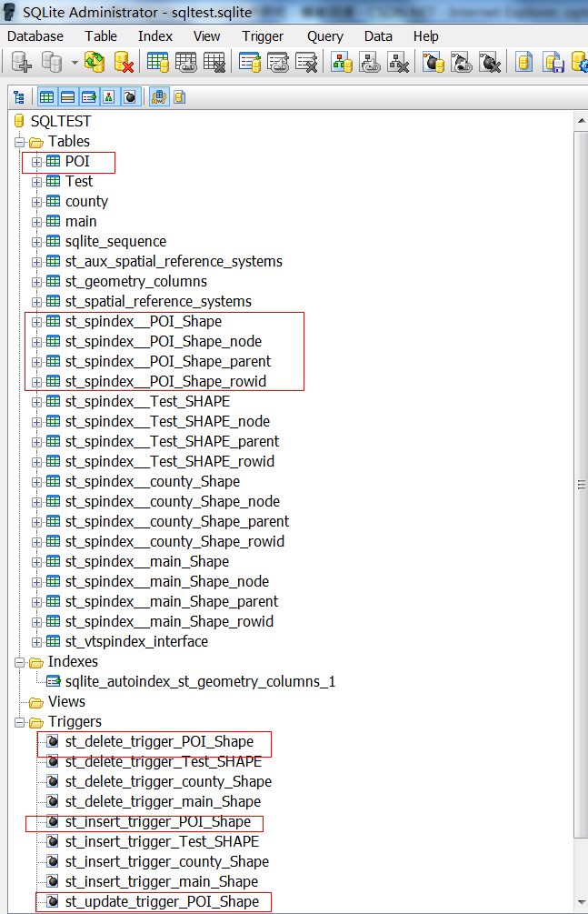This screenshot has height=914, width=588.
Task: Expand the Test table node
Action: [36, 182]
